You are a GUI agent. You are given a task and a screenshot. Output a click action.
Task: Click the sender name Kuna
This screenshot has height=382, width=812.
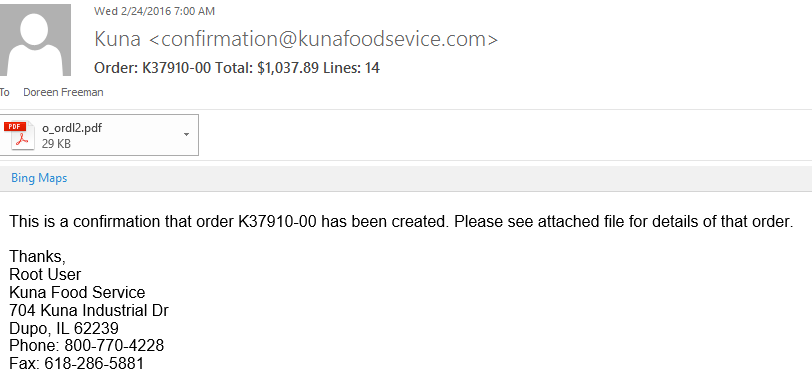117,39
